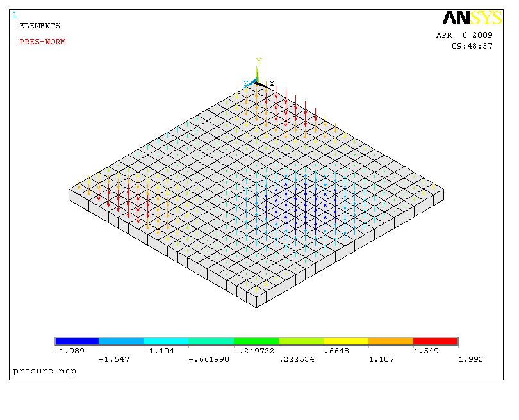Image resolution: width=519 pixels, height=420 pixels.
Task: Click the legend value .222534
Action: 297,359
